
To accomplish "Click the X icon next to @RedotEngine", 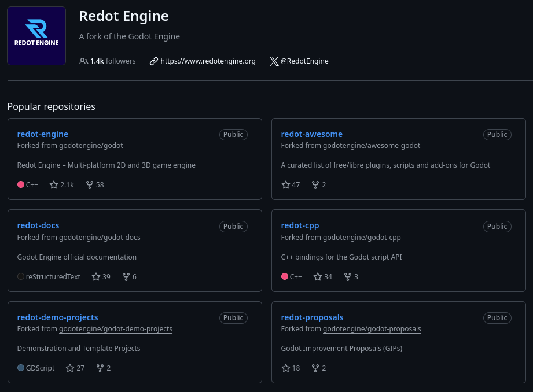I will 274,61.
